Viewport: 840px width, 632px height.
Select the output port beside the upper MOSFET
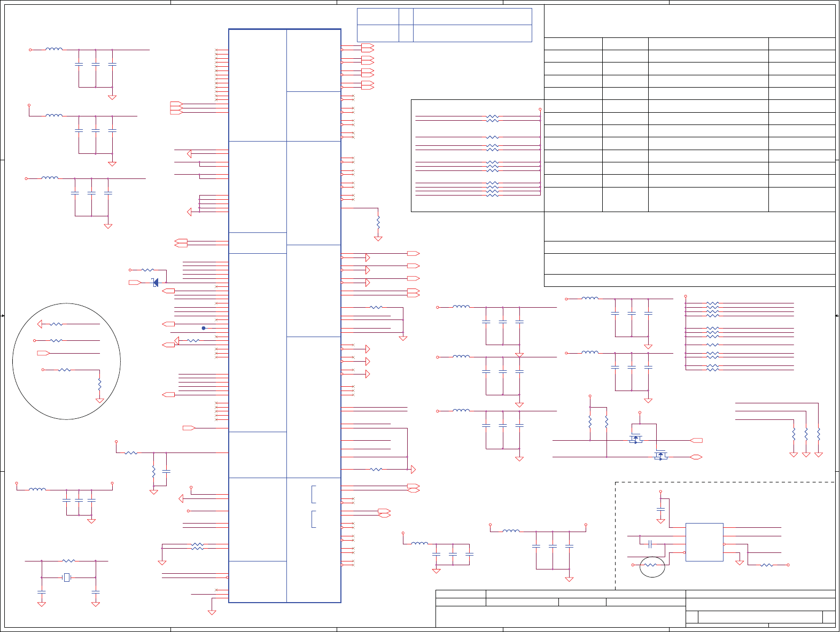(x=697, y=441)
